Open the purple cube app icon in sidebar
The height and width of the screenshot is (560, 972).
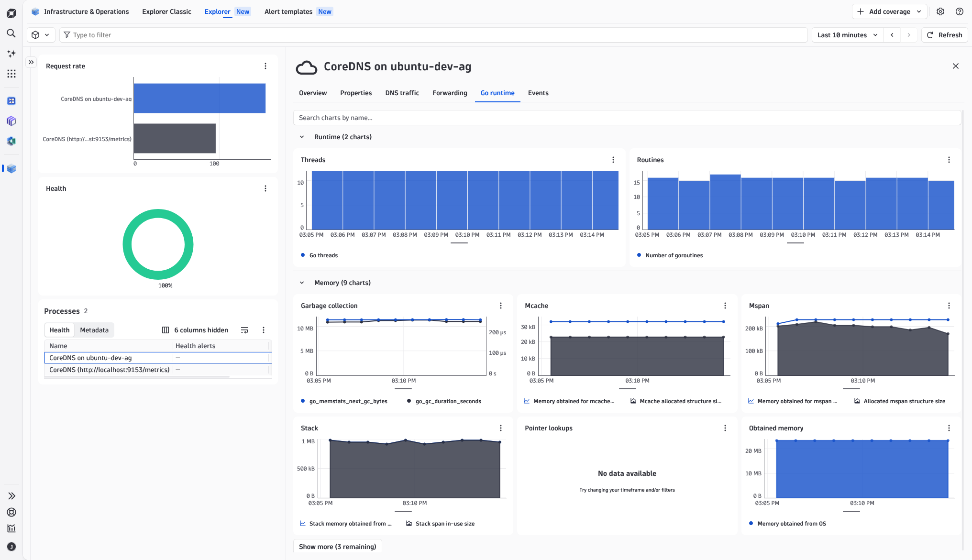tap(11, 121)
